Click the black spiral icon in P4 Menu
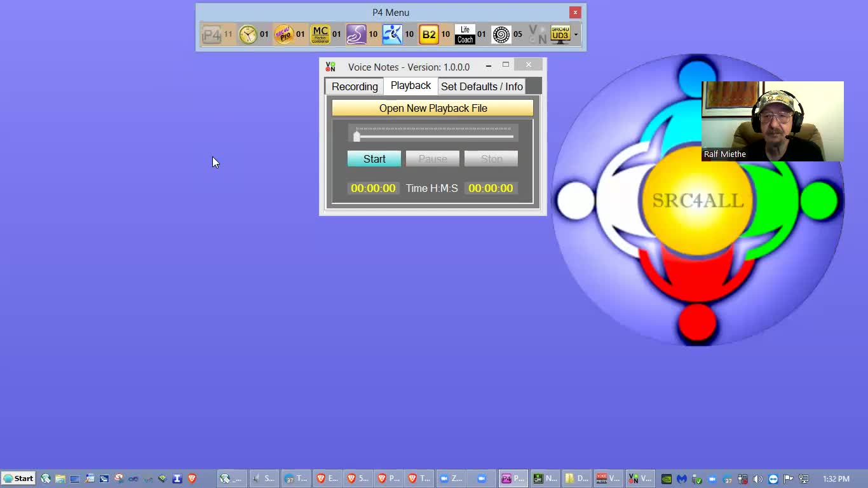Screen dimensions: 868x488 coord(501,34)
